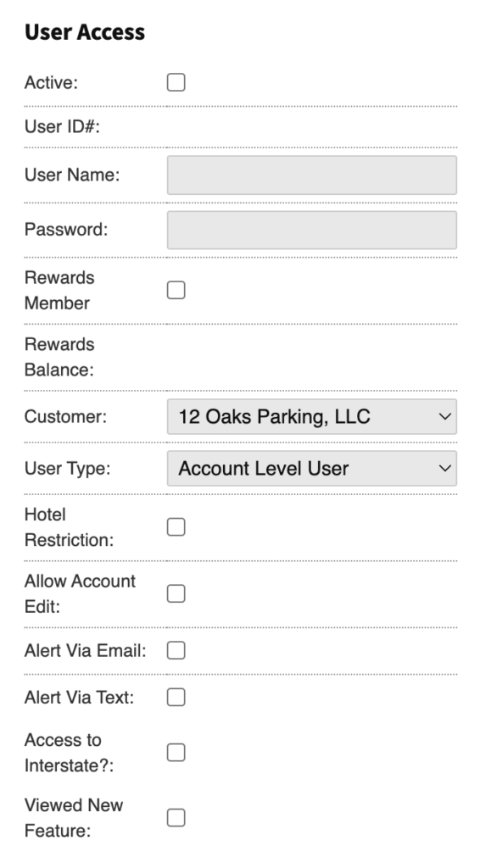480x868 pixels.
Task: Enable the Active checkbox
Action: point(176,82)
